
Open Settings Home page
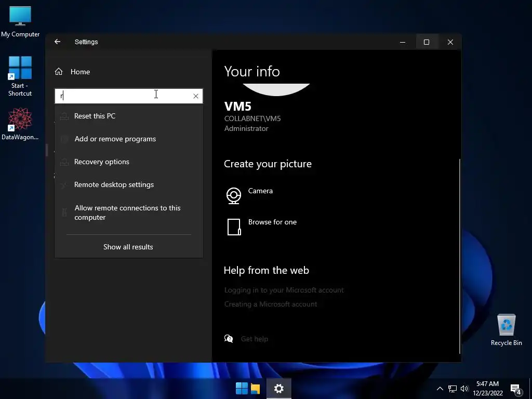pos(72,72)
